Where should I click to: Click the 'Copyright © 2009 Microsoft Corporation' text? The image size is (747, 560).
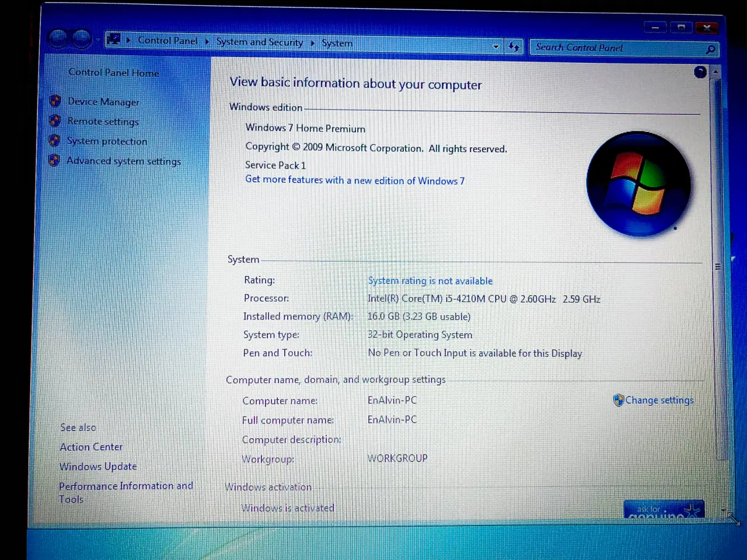click(x=376, y=148)
